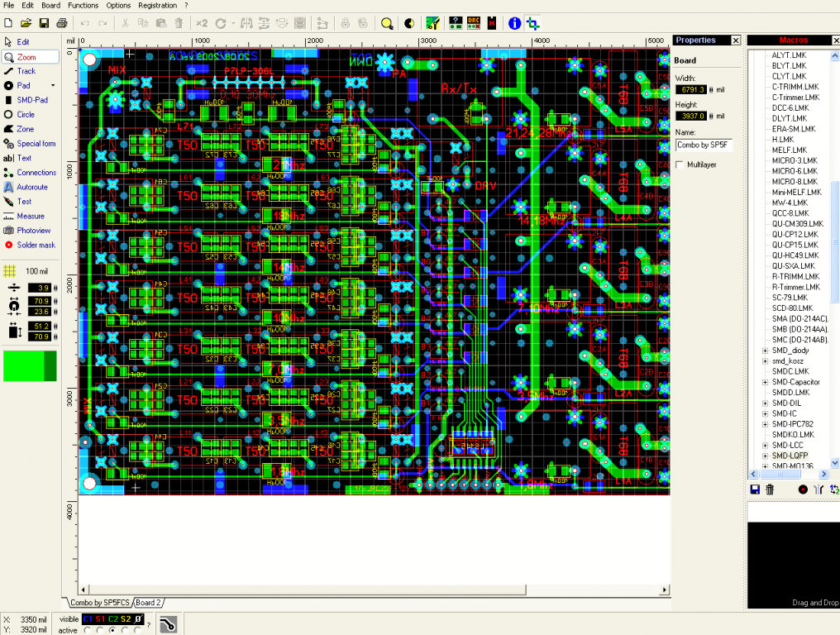Toggle visibility of the C2 layer
Image resolution: width=840 pixels, height=635 pixels.
[x=112, y=618]
